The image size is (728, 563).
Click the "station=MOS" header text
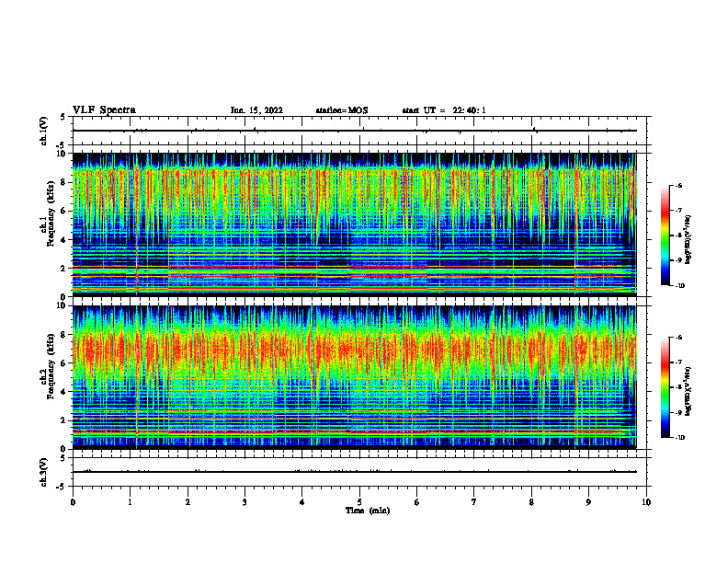click(x=342, y=110)
